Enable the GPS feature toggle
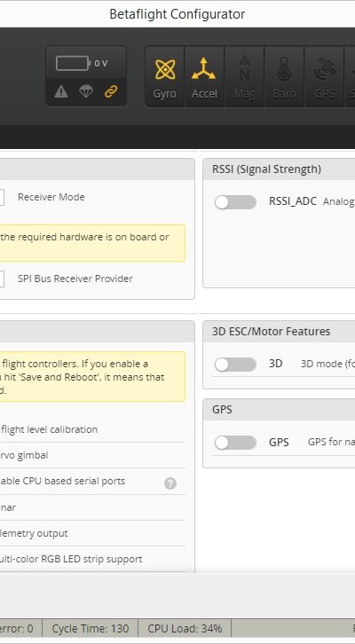Viewport: 355px width, 644px height. 235,443
